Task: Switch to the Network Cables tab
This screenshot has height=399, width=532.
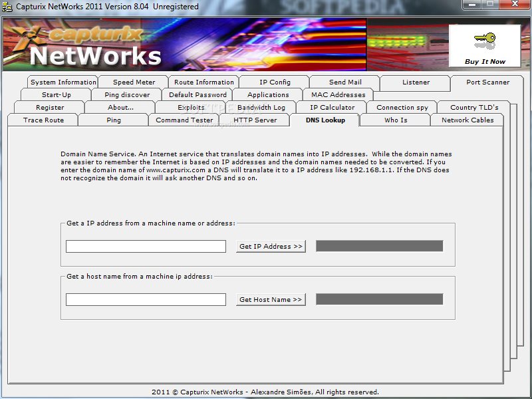Action: coord(467,120)
